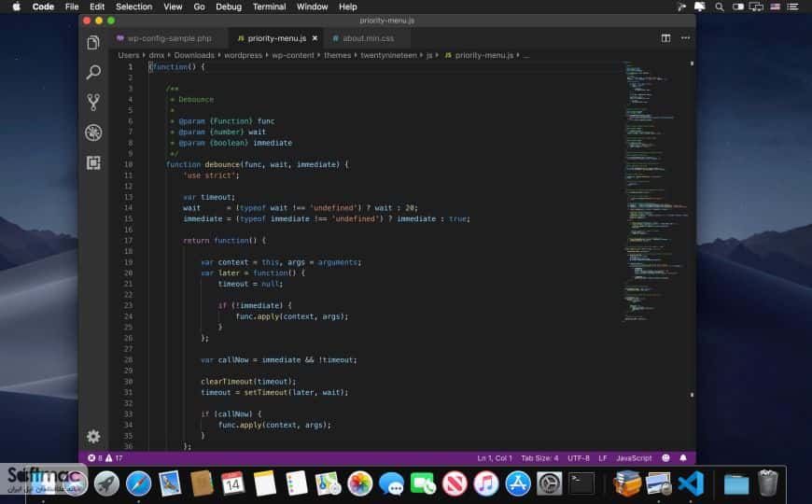Click clearTimeout(timeout) on line 30
The height and width of the screenshot is (504, 812).
tap(248, 381)
